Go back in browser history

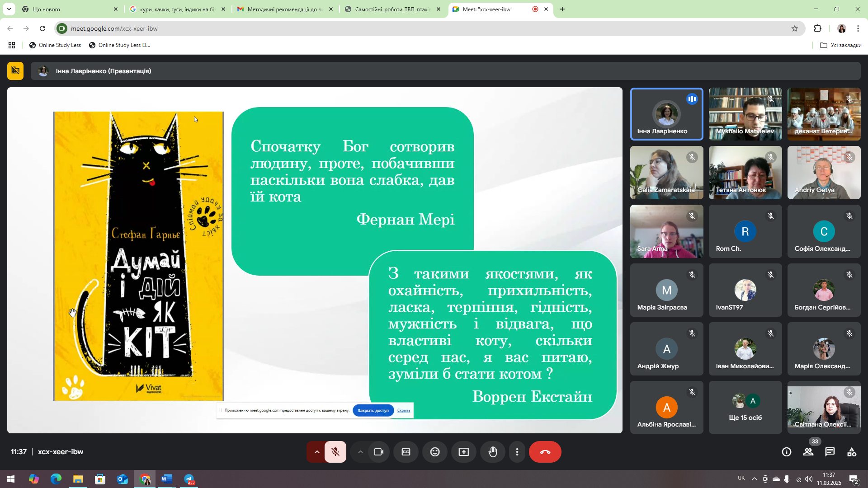point(10,28)
